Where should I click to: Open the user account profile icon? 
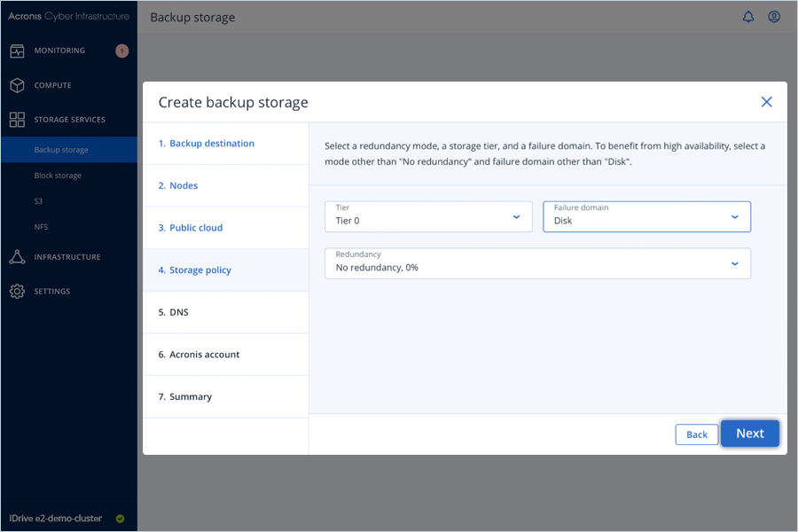coord(774,17)
